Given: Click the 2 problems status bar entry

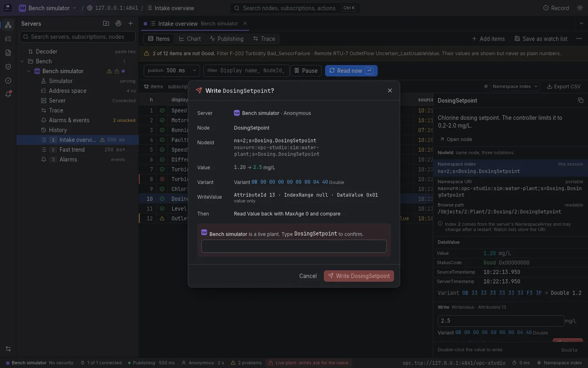Looking at the screenshot, I should (x=246, y=363).
